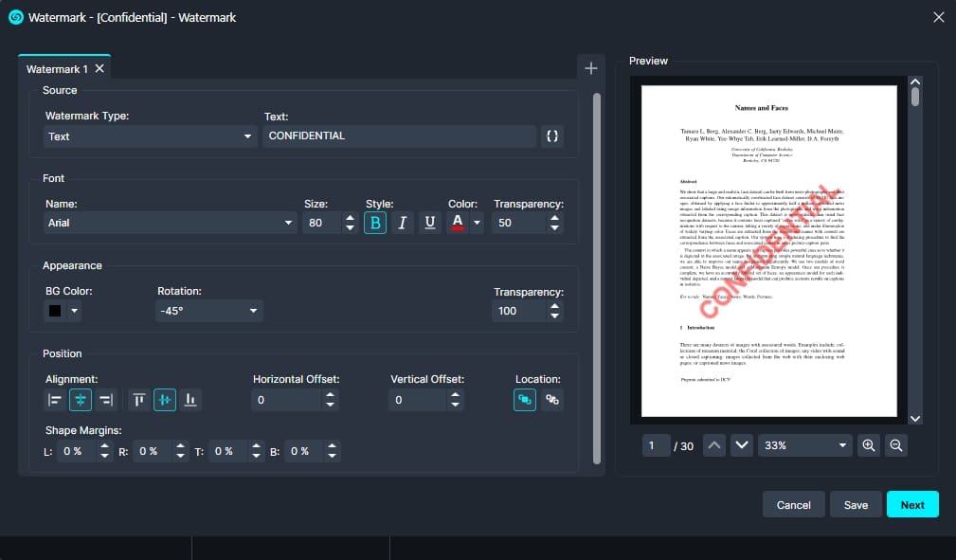Viewport: 956px width, 560px height.
Task: Apply italic style to the watermark text
Action: click(401, 222)
